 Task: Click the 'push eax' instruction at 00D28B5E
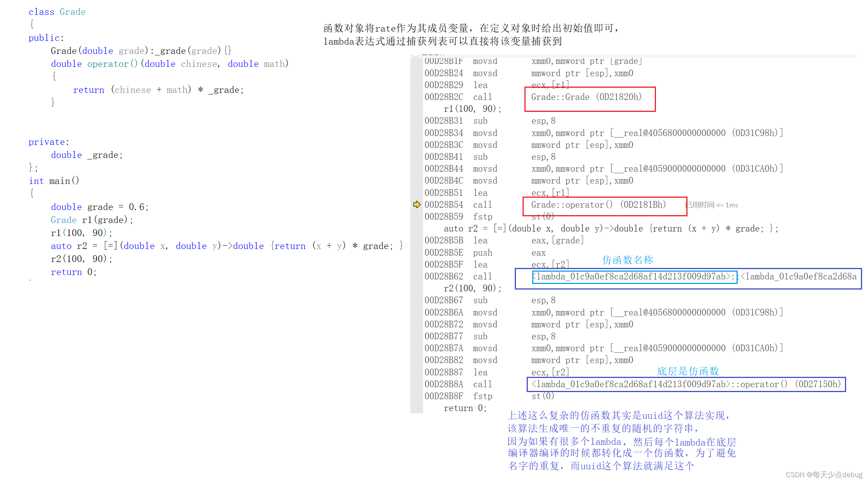pyautogui.click(x=485, y=253)
